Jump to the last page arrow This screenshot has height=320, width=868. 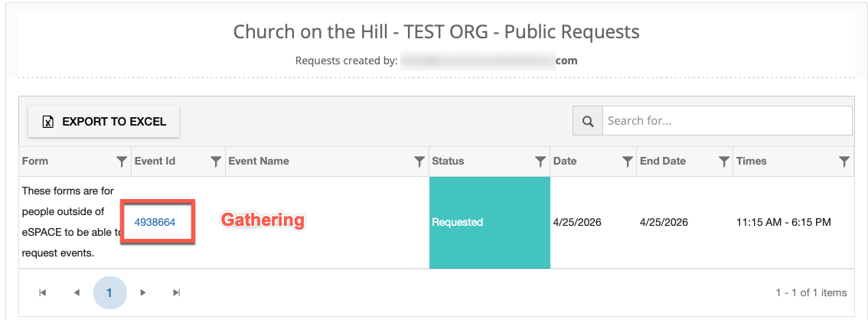click(x=177, y=292)
